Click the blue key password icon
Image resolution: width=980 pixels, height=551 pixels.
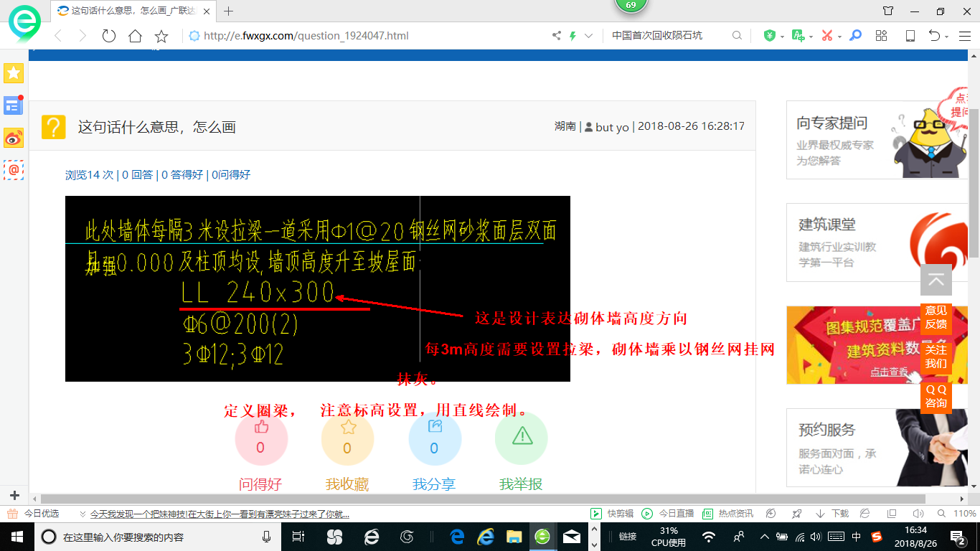coord(855,35)
